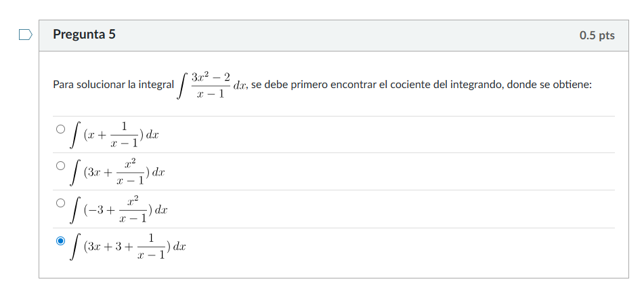The width and height of the screenshot is (644, 290).
Task: Click the answer formula ∫(−3 + x²/(x−1))dx
Action: click(119, 209)
